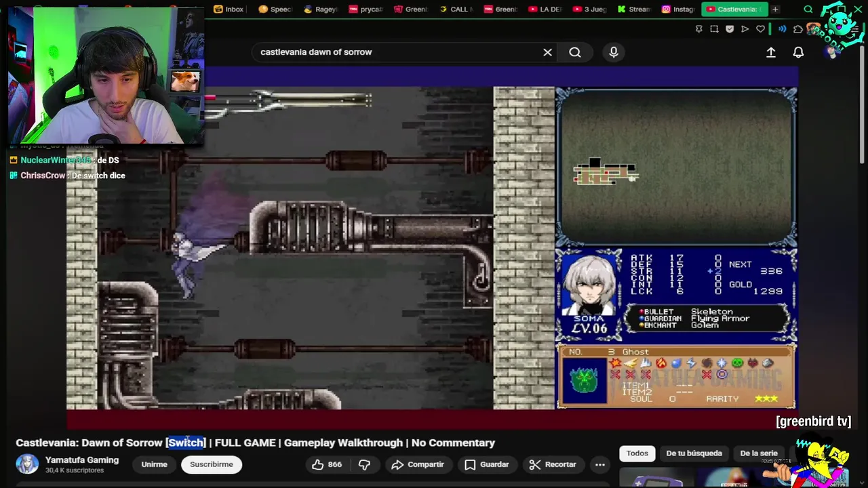The height and width of the screenshot is (488, 868).
Task: Click the 30,4 K suscriptores text
Action: pos(74,470)
